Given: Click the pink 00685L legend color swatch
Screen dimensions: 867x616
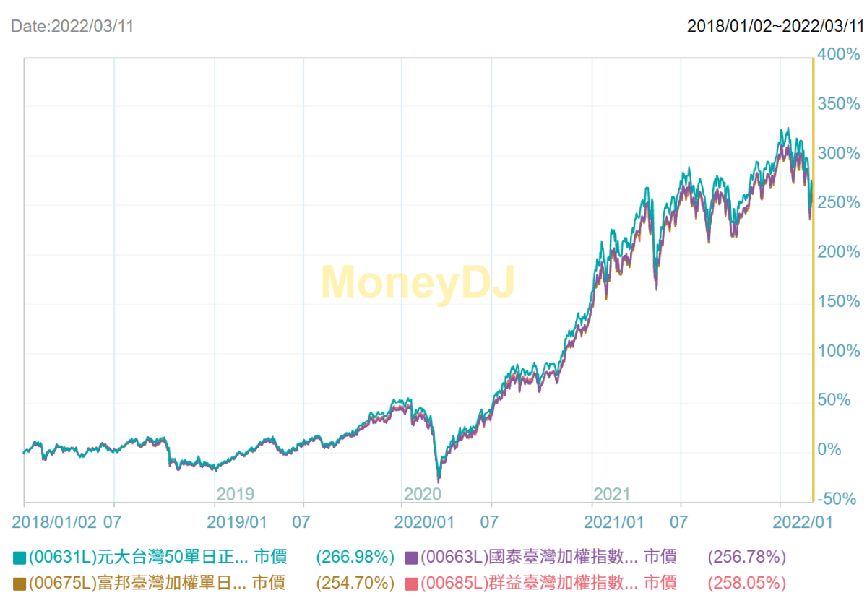Looking at the screenshot, I should [412, 584].
